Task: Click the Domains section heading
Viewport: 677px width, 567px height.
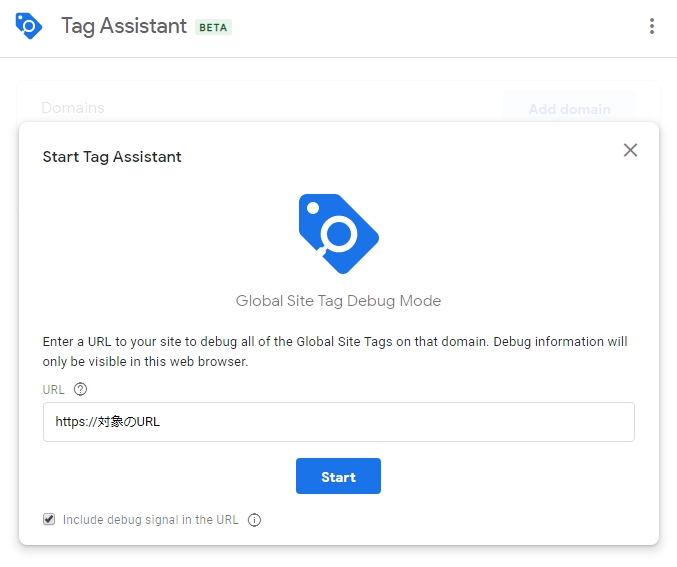Action: [x=73, y=108]
